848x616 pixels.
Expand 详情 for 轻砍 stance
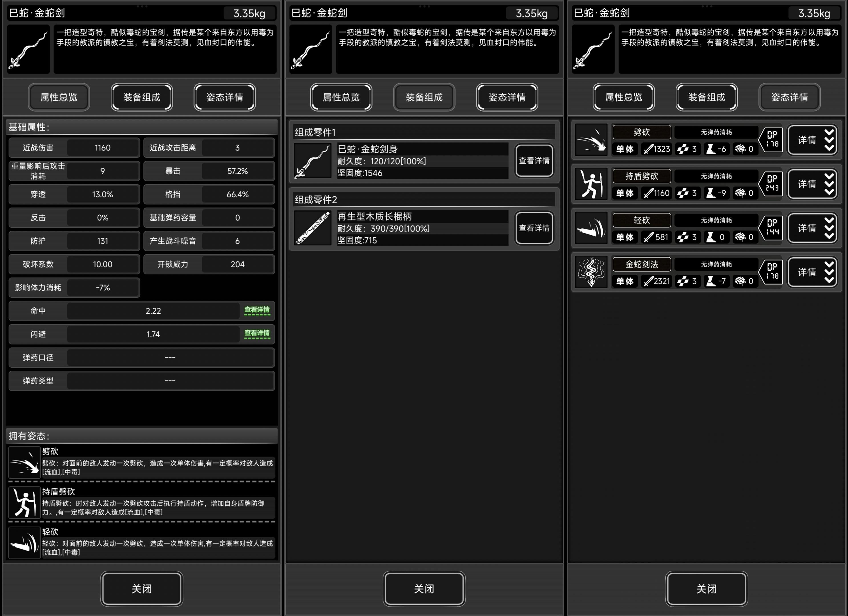[812, 228]
